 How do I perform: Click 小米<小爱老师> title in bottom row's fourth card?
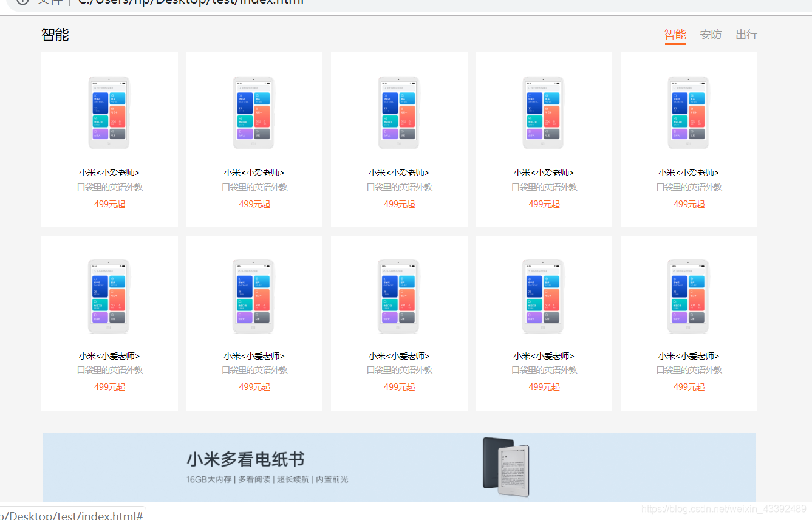[x=544, y=356]
